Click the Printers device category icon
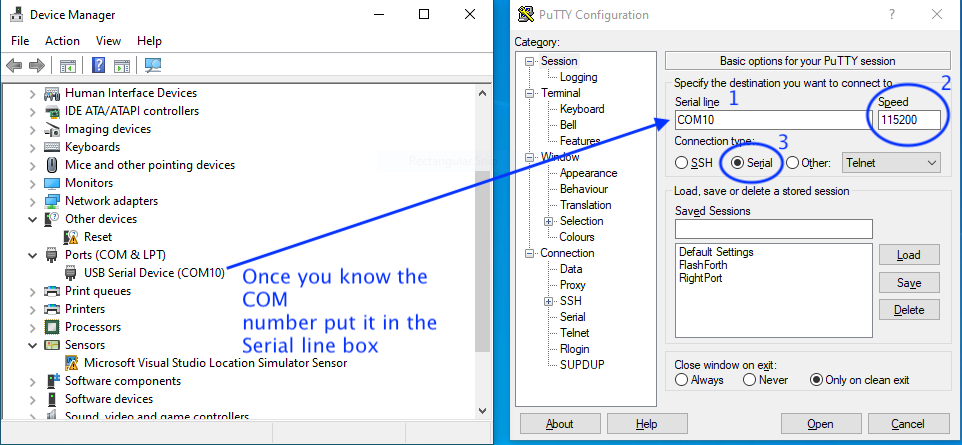The width and height of the screenshot is (962, 445). (x=52, y=309)
